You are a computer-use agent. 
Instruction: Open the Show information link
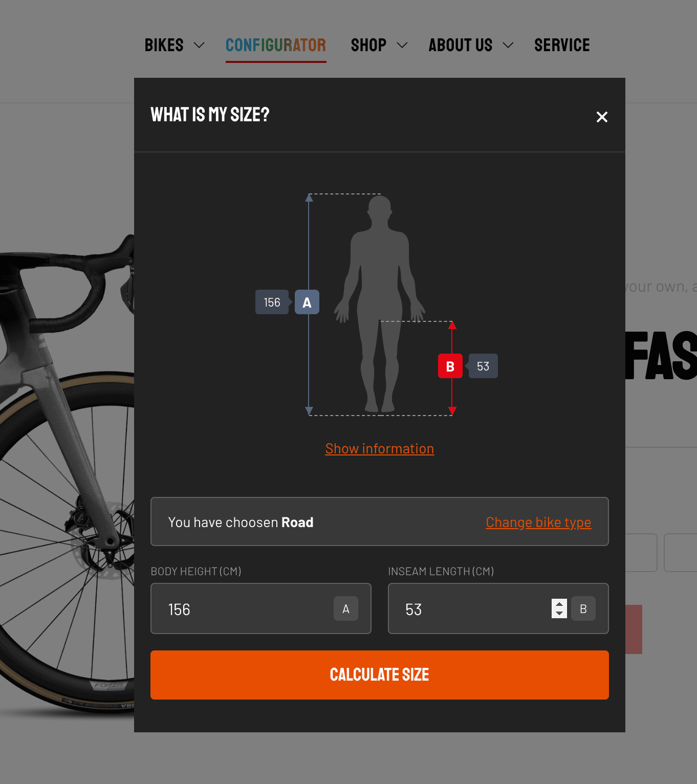(380, 449)
